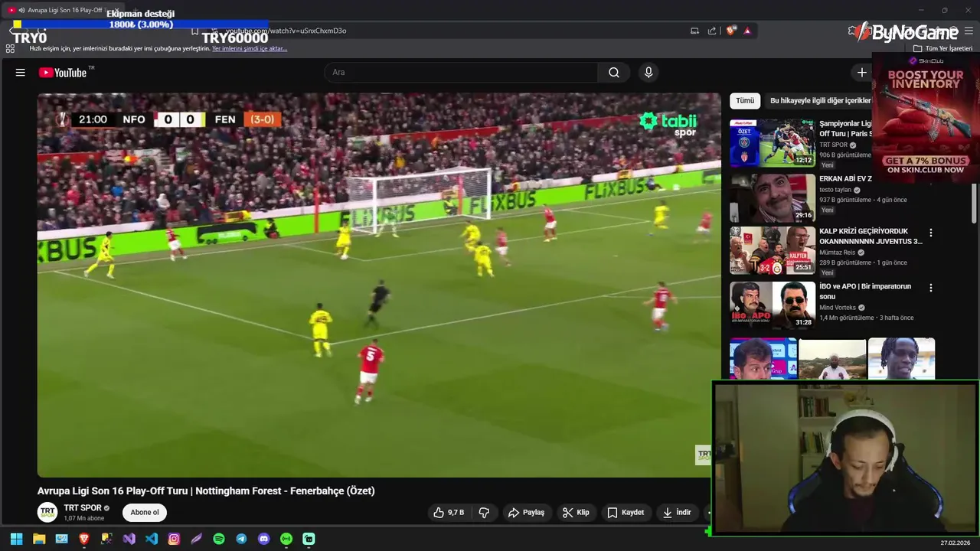
Task: Click the share page icon in address bar
Action: (x=712, y=31)
